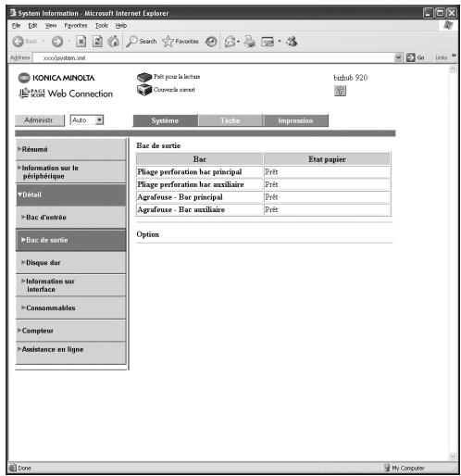
Task: Switch to the Impression tab
Action: [x=295, y=120]
